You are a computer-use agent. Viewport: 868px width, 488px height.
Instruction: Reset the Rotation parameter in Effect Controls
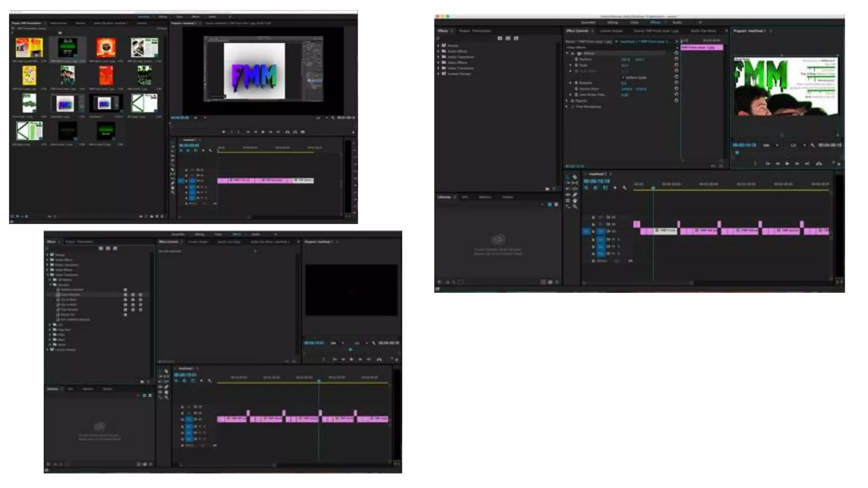(x=676, y=83)
